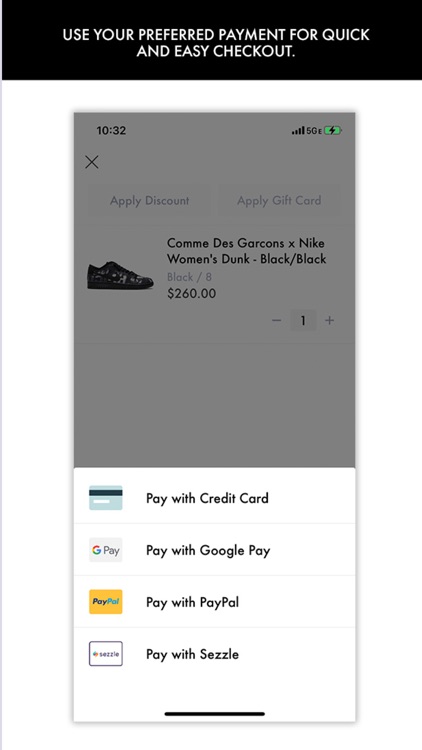Open the black Dunk sneaker thumbnail
Image resolution: width=422 pixels, height=750 pixels.
pos(120,275)
